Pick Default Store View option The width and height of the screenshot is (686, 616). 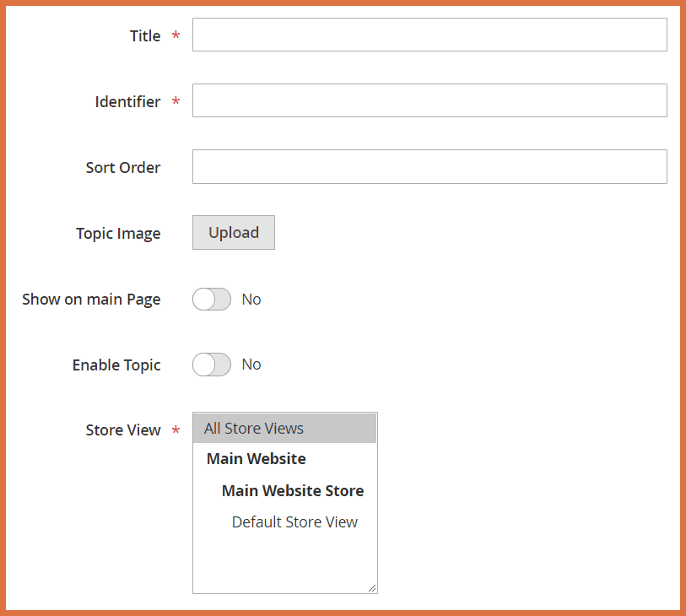294,522
